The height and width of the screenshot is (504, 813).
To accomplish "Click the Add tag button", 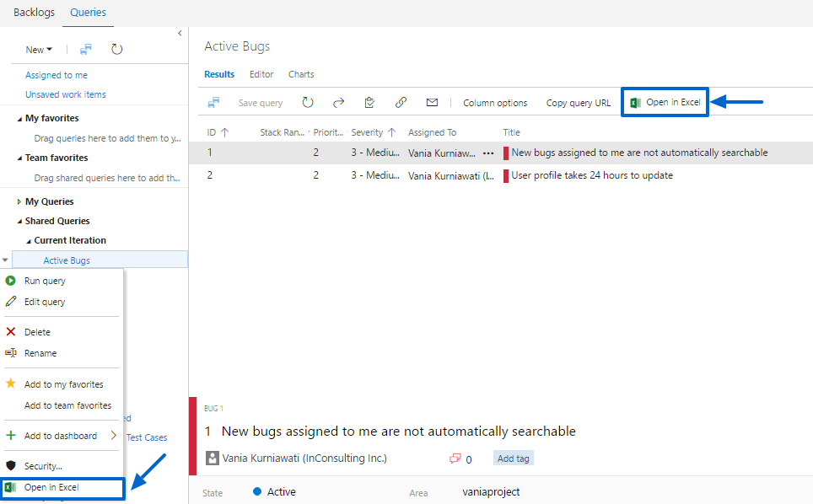I will click(513, 458).
